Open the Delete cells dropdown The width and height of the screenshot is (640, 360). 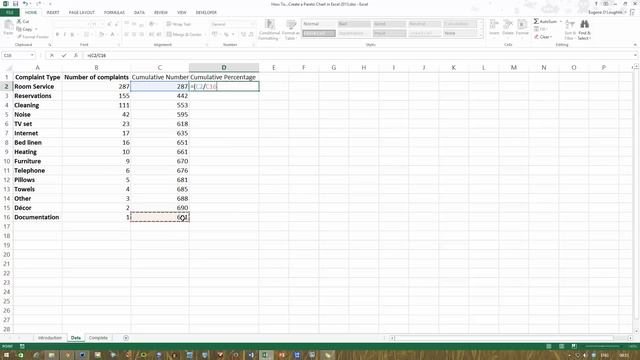coord(508,28)
